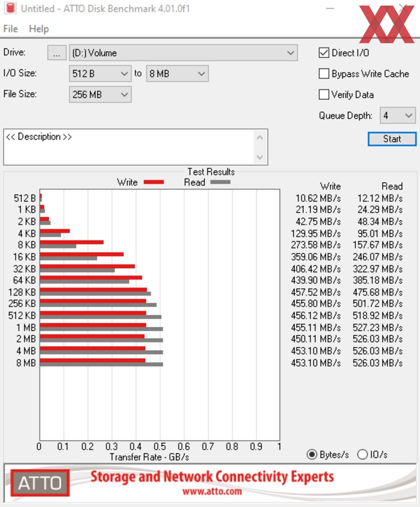Start the benchmark with the Start button
The image size is (420, 507).
coord(392,139)
